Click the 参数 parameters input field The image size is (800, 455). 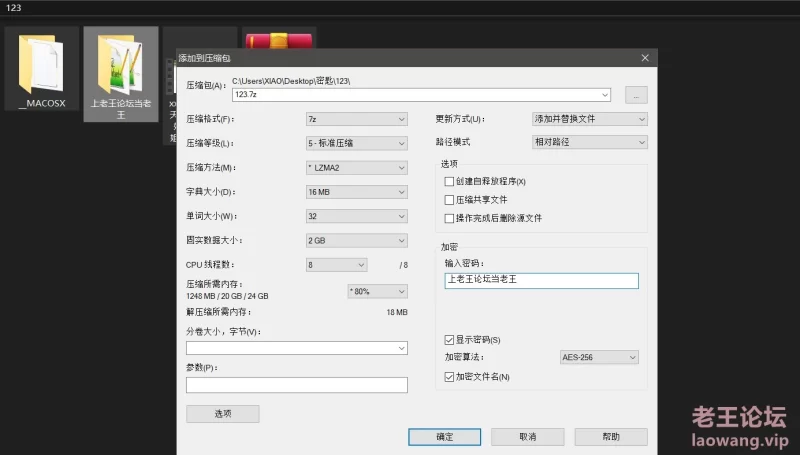(296, 385)
